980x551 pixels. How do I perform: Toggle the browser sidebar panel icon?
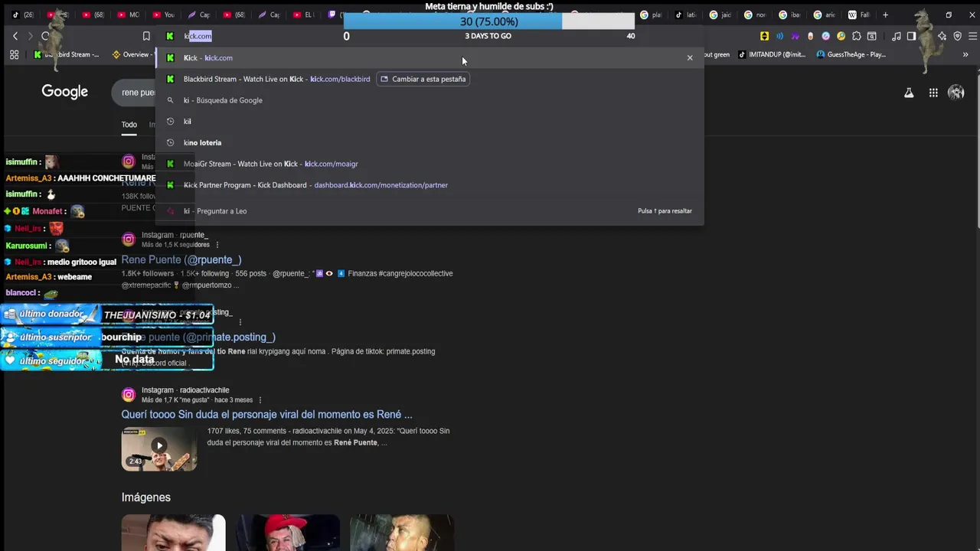tap(911, 36)
